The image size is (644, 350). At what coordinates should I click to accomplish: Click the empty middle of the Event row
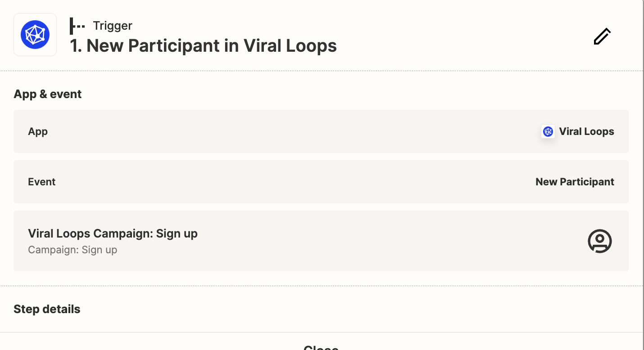(293, 182)
